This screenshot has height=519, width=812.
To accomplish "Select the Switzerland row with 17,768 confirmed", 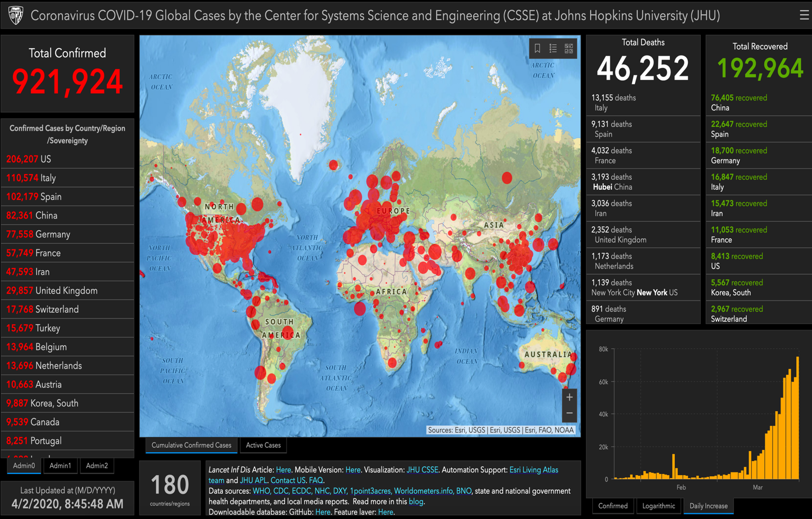I will (x=67, y=309).
